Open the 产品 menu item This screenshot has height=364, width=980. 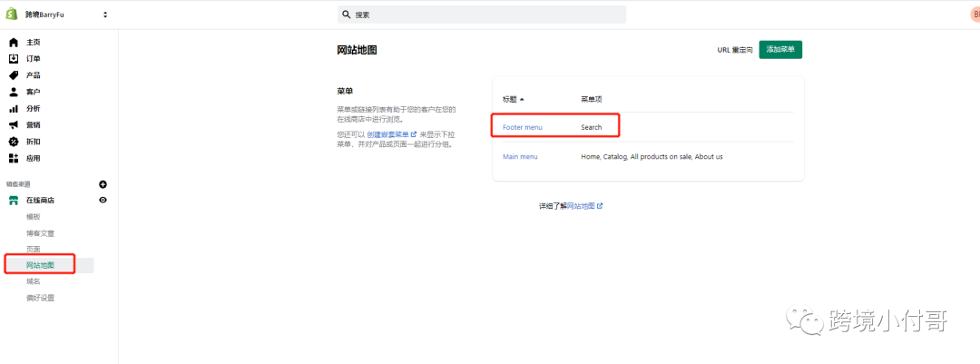click(x=34, y=75)
